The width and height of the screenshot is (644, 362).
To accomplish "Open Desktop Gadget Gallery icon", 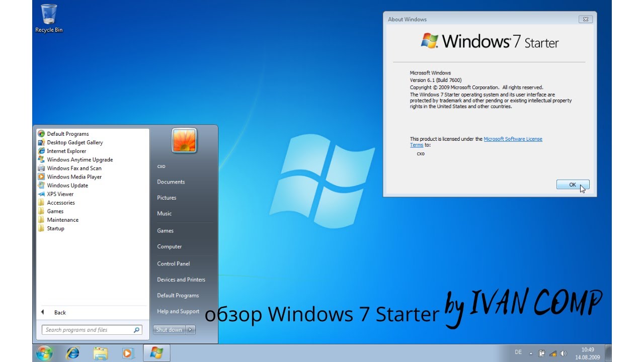I will (x=41, y=142).
